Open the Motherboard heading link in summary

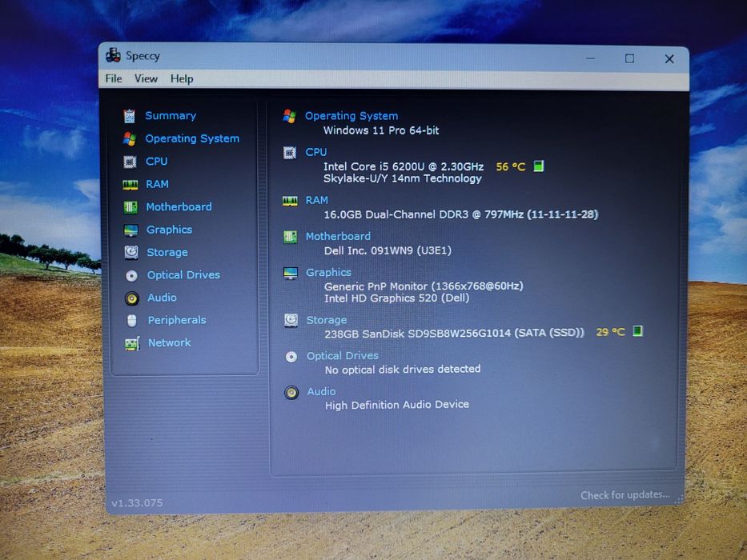click(x=338, y=236)
